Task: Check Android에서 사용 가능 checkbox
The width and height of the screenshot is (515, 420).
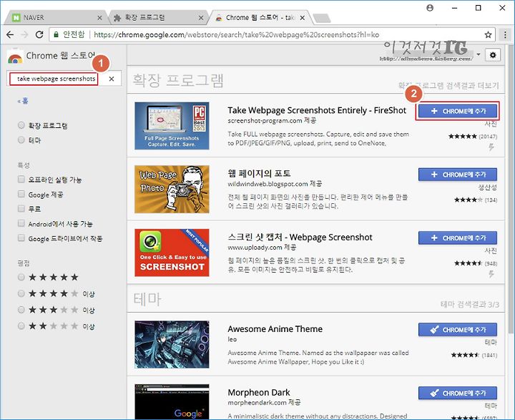Action: click(x=21, y=223)
